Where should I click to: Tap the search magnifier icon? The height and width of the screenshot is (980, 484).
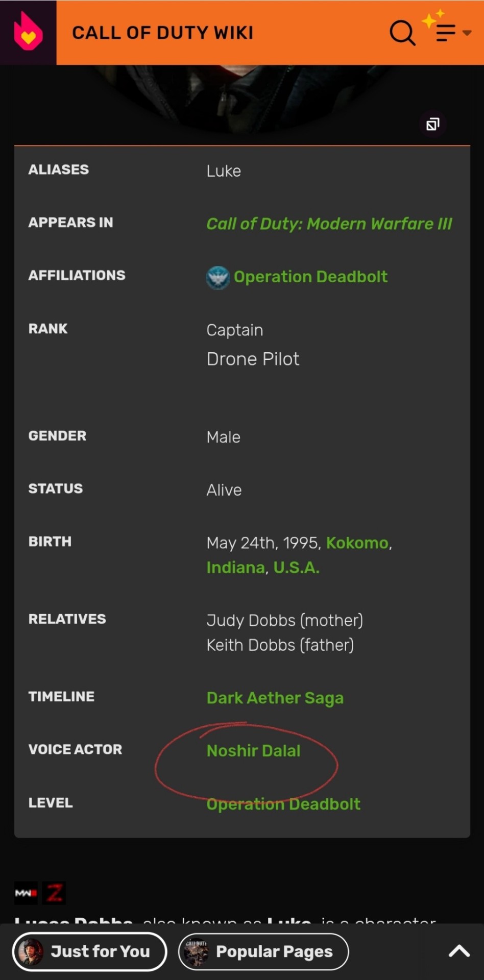click(x=402, y=33)
